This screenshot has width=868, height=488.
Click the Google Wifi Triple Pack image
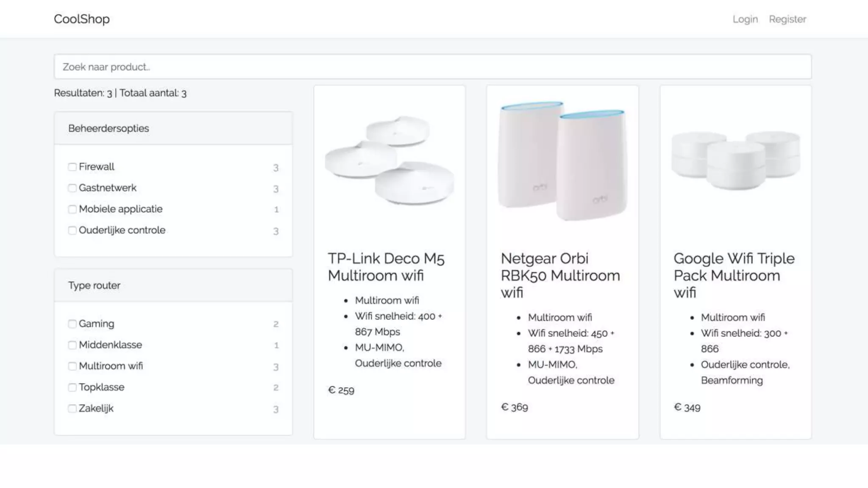tap(736, 161)
